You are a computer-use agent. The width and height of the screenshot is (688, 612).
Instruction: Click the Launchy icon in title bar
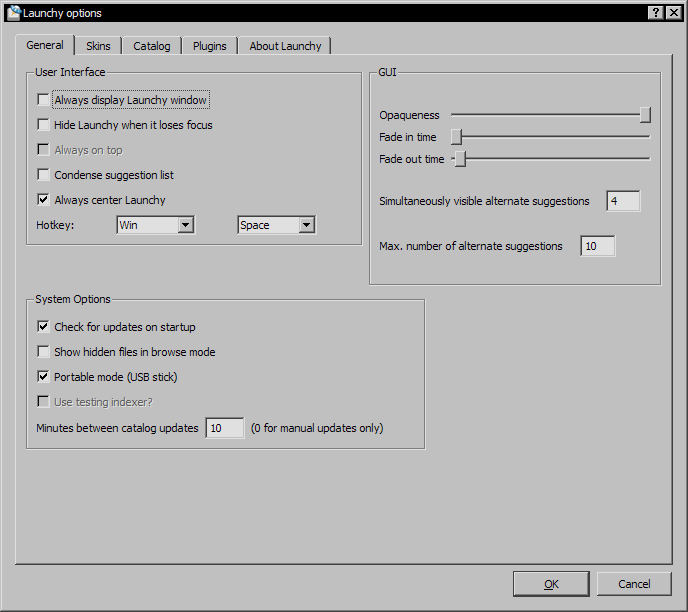(x=13, y=12)
